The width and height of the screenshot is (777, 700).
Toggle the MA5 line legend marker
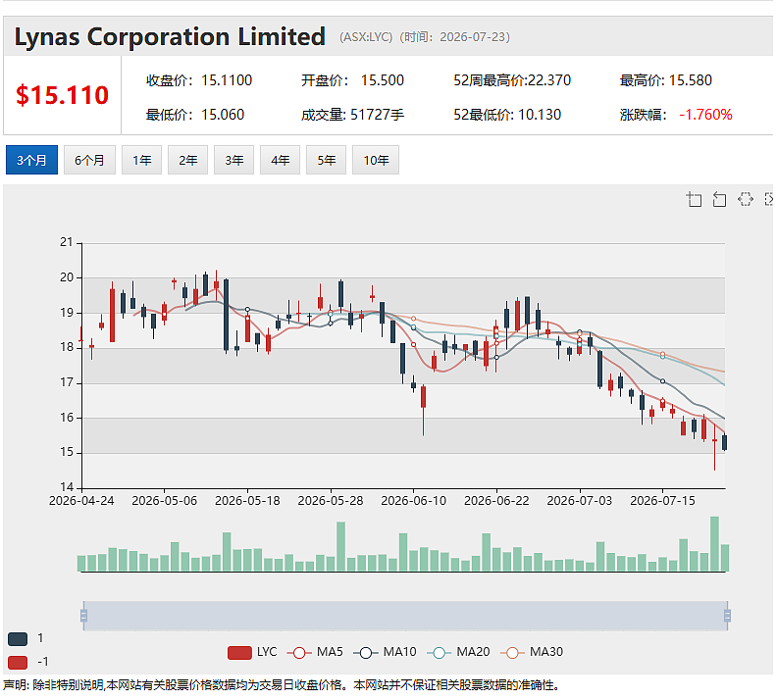click(x=315, y=653)
